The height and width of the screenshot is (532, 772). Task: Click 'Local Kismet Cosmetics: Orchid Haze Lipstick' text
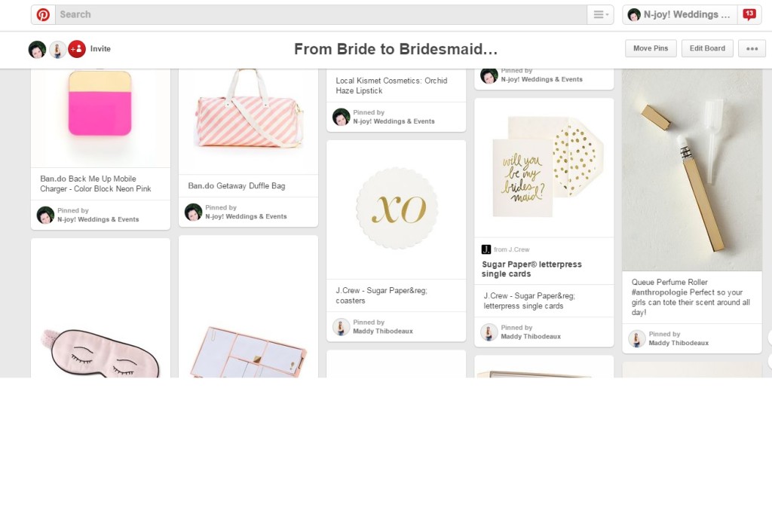coord(391,86)
